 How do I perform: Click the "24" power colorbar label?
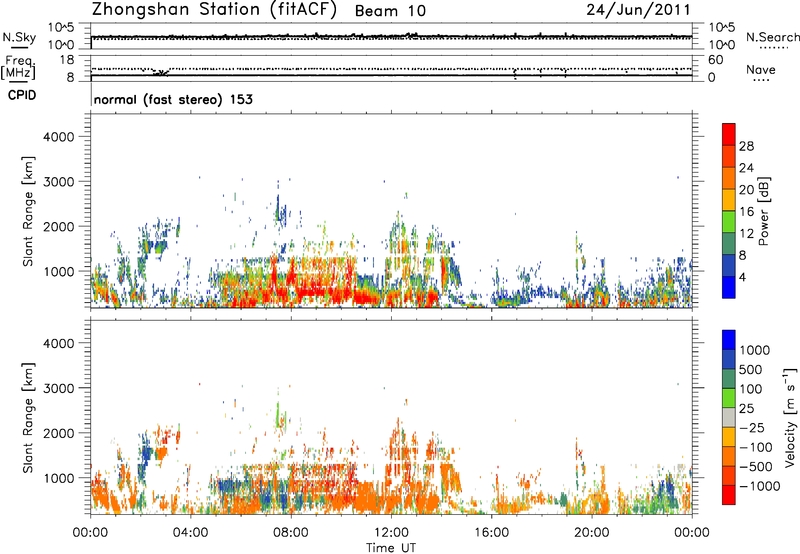point(746,168)
